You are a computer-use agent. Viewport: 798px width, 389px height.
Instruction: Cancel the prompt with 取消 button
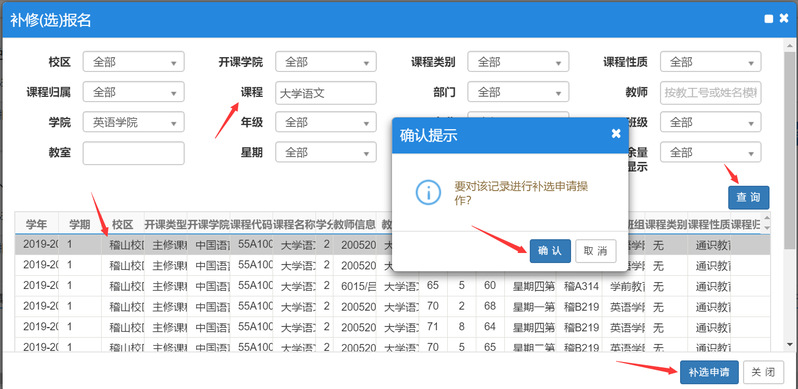tap(595, 251)
